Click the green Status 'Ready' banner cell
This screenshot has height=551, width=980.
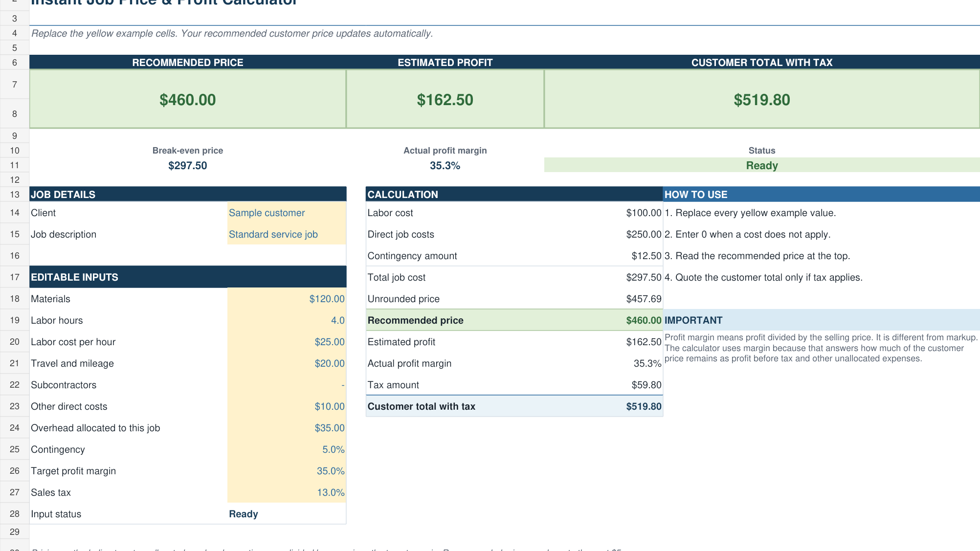pyautogui.click(x=762, y=165)
